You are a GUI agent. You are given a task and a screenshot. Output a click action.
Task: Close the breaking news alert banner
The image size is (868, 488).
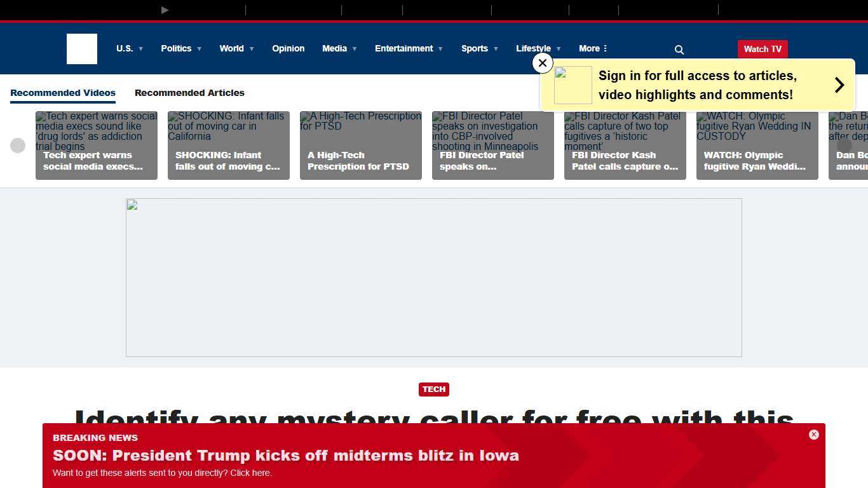coord(814,435)
